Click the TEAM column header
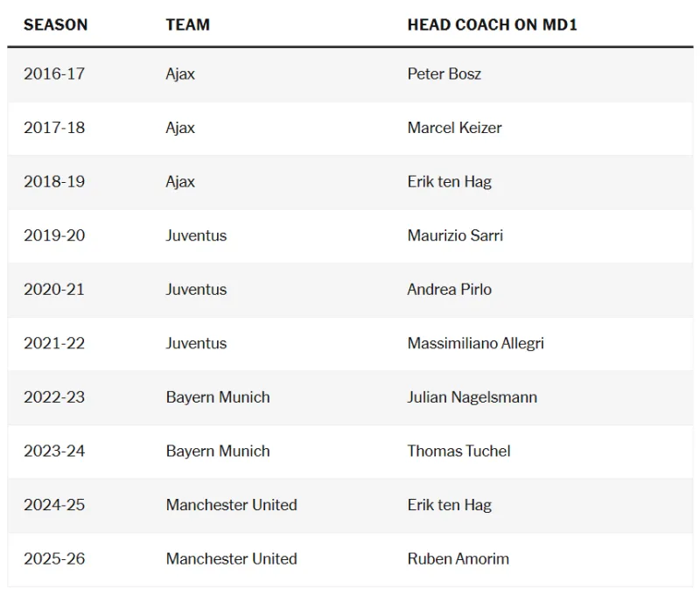Screen dimensions: 700x596 click(x=187, y=25)
